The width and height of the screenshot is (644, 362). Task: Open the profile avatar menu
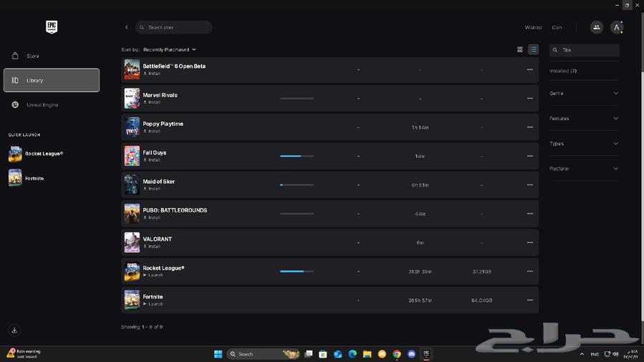617,27
